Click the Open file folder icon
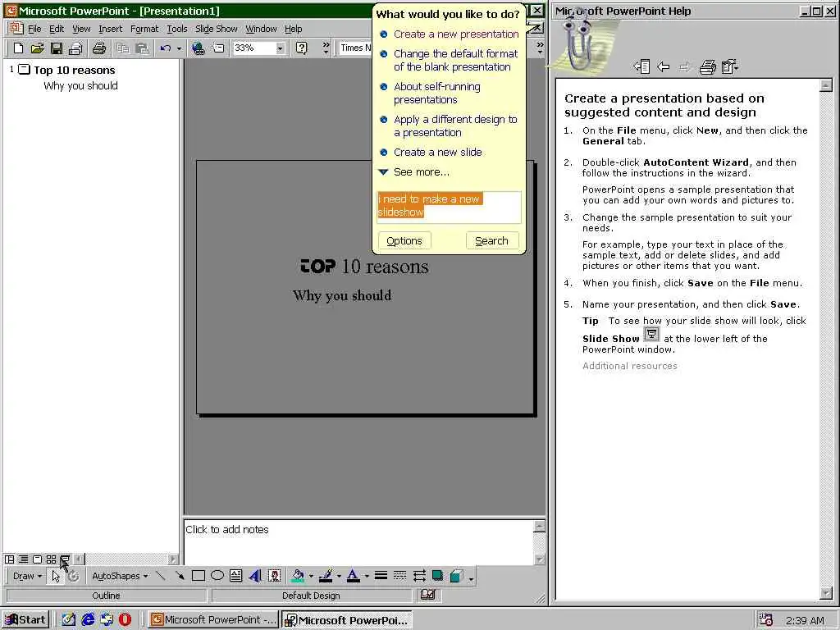This screenshot has height=630, width=840. [x=38, y=48]
